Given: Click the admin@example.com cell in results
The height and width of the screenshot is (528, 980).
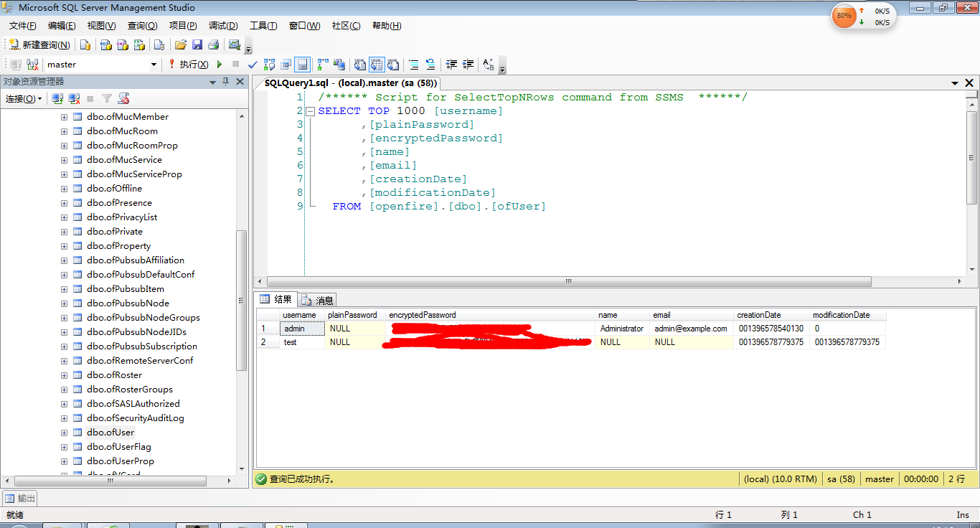Looking at the screenshot, I should (691, 329).
